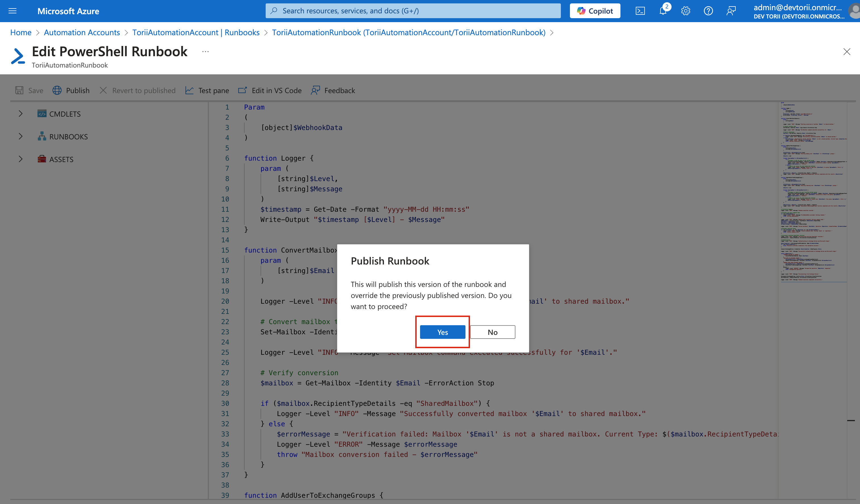Open the Test pane
The width and height of the screenshot is (860, 504).
[207, 91]
